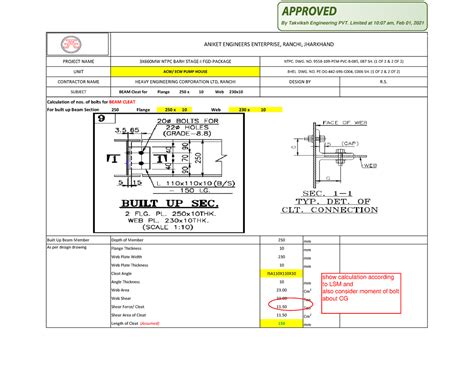Click the Length of Cleat (Assumed) label

coord(135,323)
